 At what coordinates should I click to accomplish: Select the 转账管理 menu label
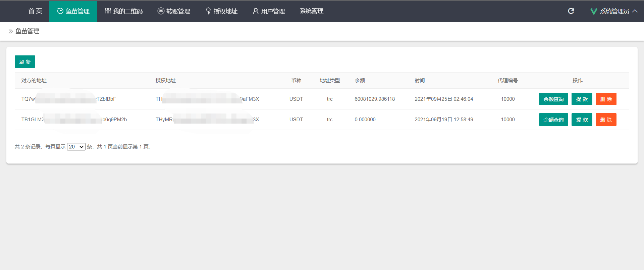pyautogui.click(x=178, y=11)
